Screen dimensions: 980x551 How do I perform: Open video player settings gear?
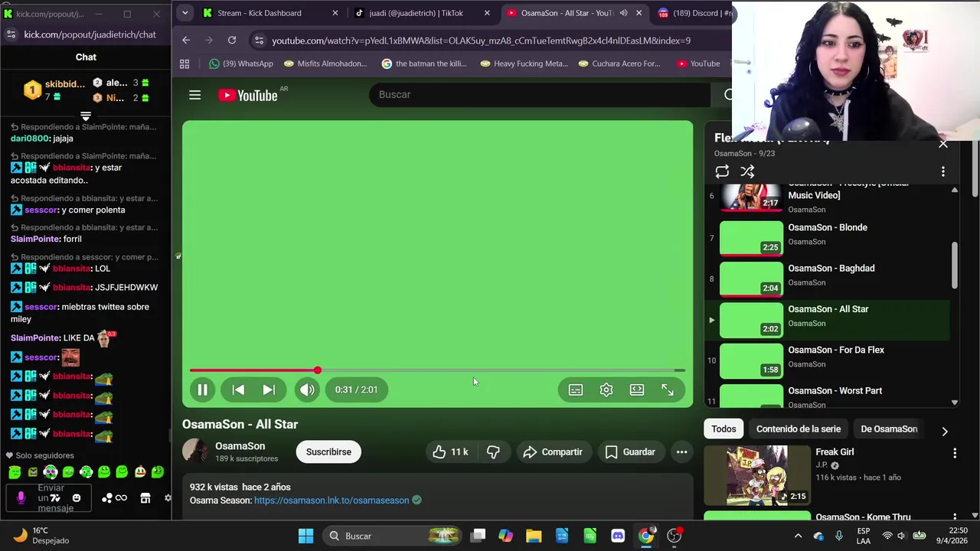click(x=606, y=390)
